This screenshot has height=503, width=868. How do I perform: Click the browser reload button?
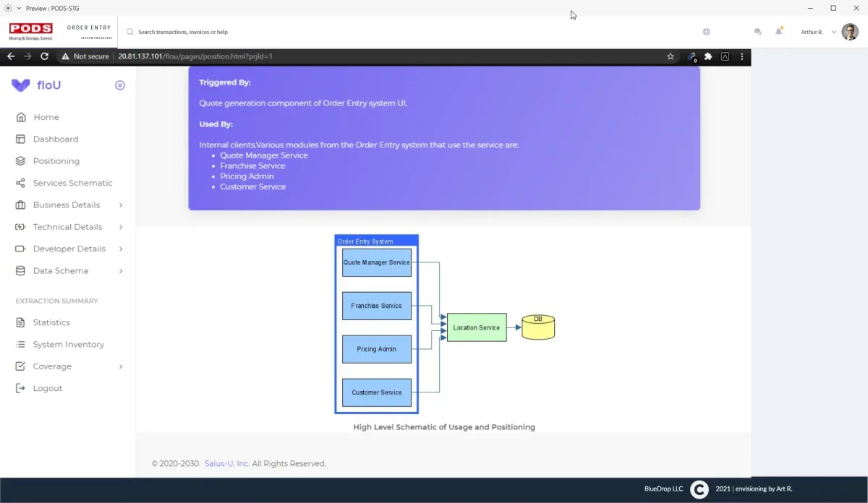45,56
